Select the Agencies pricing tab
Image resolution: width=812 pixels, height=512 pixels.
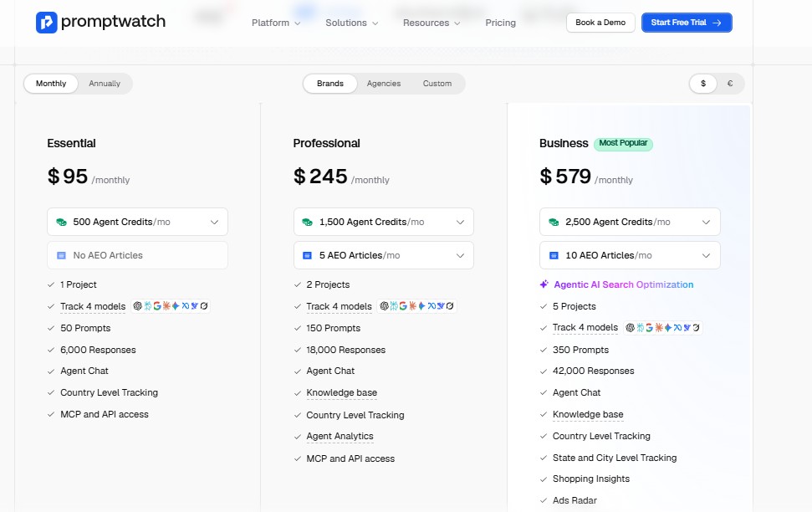click(x=384, y=84)
